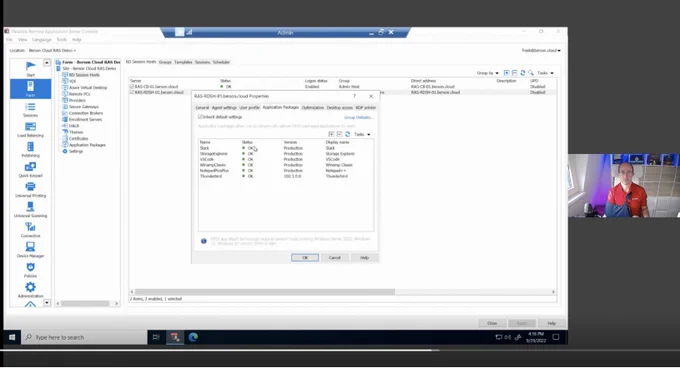
Task: Switch to the Optimization tab
Action: click(x=313, y=107)
